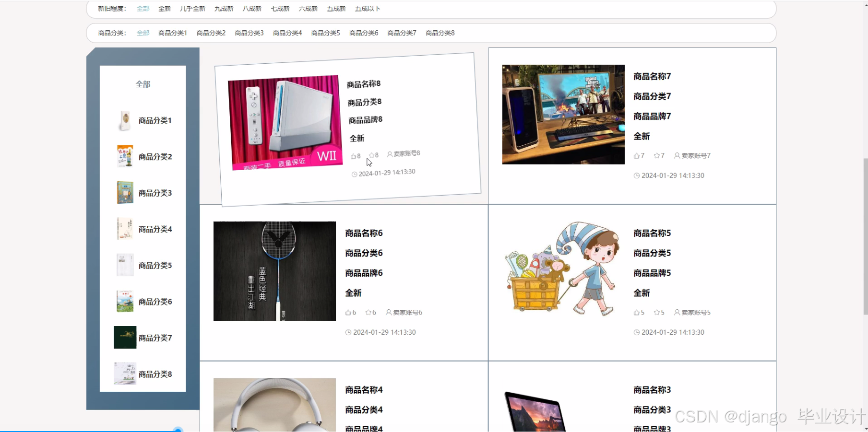This screenshot has height=432, width=868.
Task: Click the page vertical scrollbar thumb
Action: coord(865,236)
